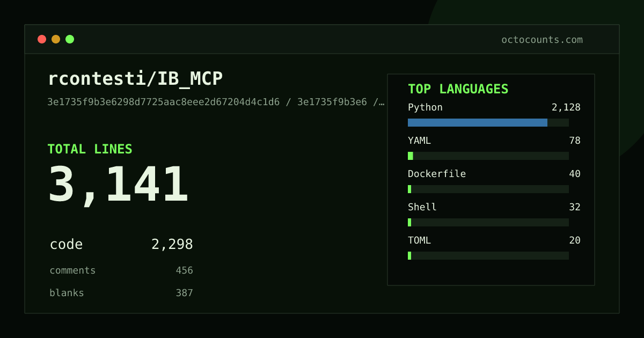Click the yellow window dot

point(56,39)
